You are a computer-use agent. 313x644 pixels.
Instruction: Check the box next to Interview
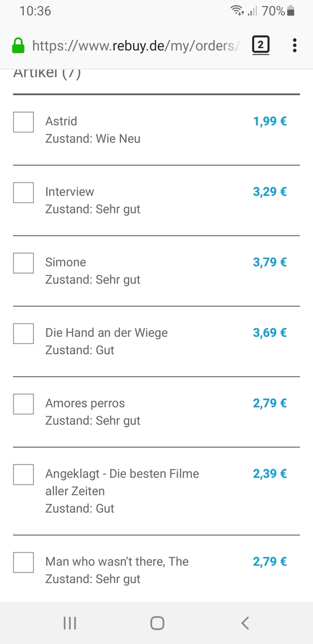pyautogui.click(x=23, y=193)
